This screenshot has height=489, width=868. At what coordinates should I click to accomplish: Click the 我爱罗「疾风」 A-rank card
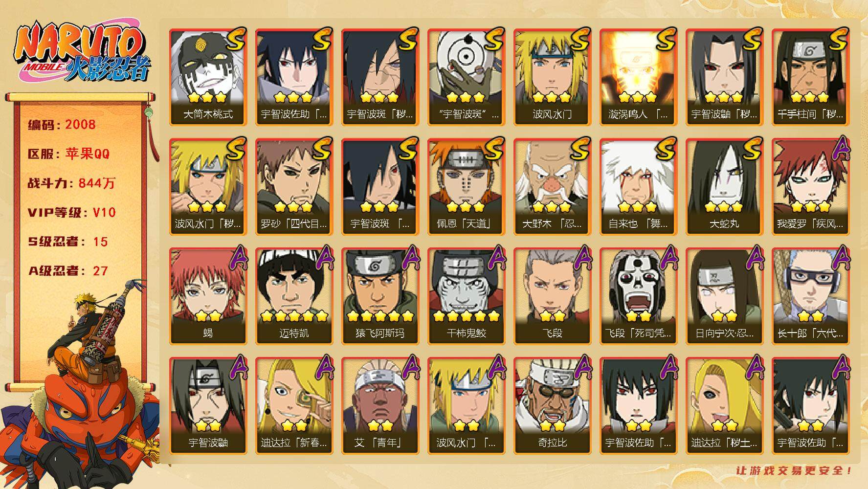pos(810,187)
